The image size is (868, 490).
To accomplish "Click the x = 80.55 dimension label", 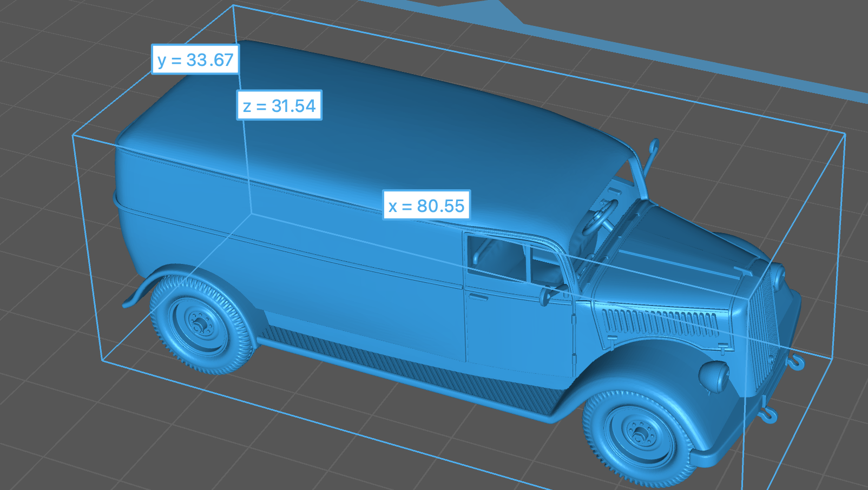I will pos(426,206).
